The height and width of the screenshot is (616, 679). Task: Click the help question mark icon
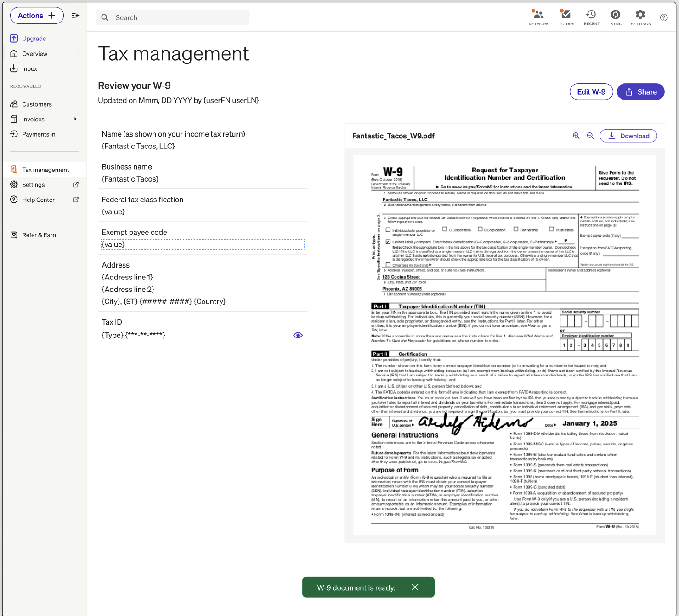pyautogui.click(x=663, y=17)
